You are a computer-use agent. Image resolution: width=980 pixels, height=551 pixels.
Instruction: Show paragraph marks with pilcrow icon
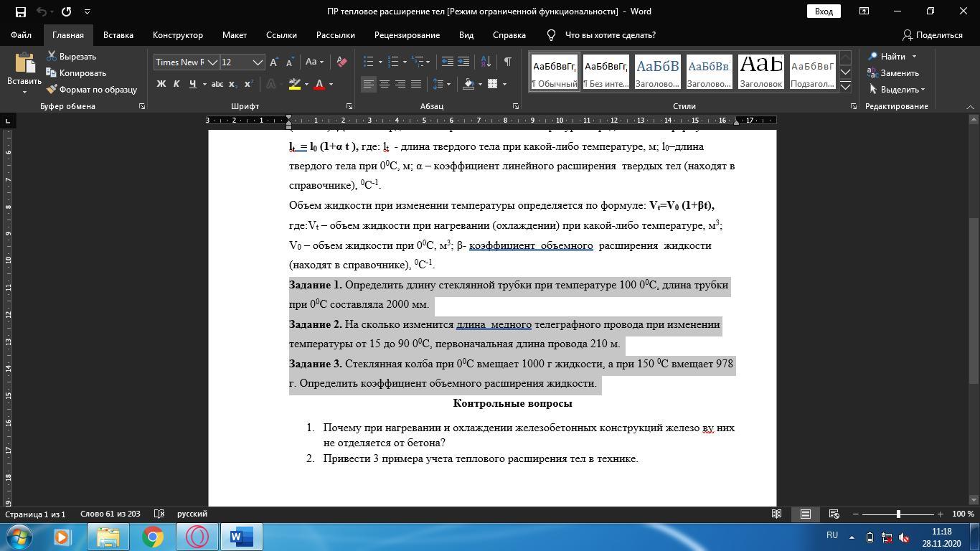point(507,62)
